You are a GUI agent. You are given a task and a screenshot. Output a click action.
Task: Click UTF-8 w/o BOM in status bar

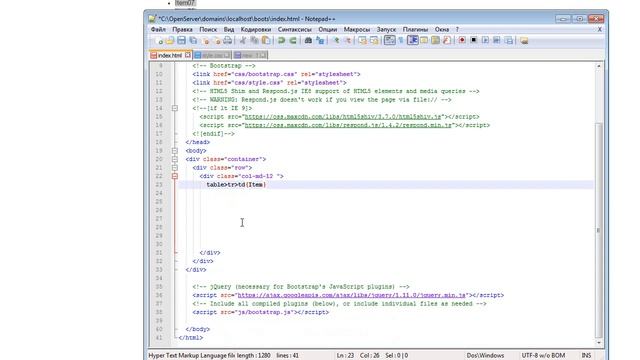click(543, 356)
